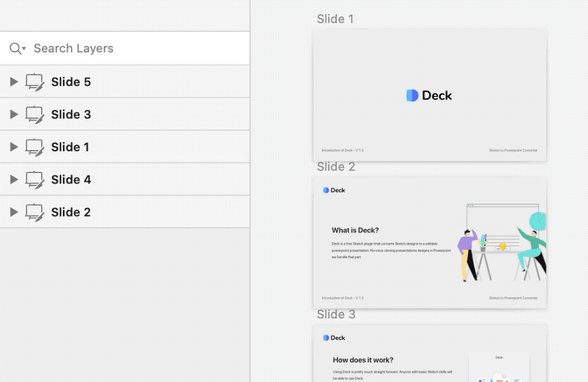The width and height of the screenshot is (588, 382).
Task: Expand the Slide 5 artboard layers
Action: (x=14, y=82)
